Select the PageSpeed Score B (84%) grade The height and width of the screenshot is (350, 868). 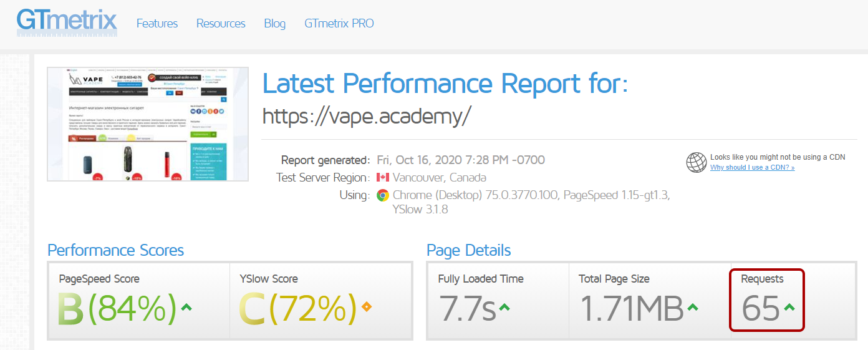click(117, 308)
